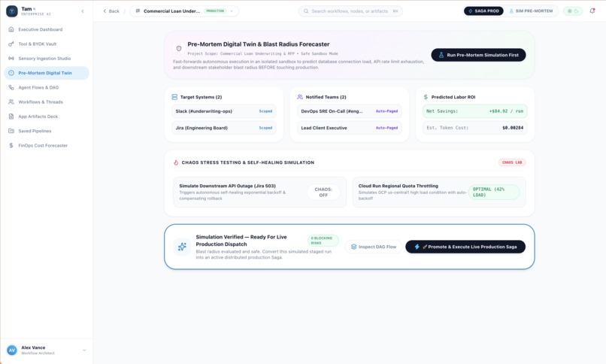The height and width of the screenshot is (364, 606).
Task: Click Cloud Run Regional Quota Throttling title
Action: [x=398, y=186]
